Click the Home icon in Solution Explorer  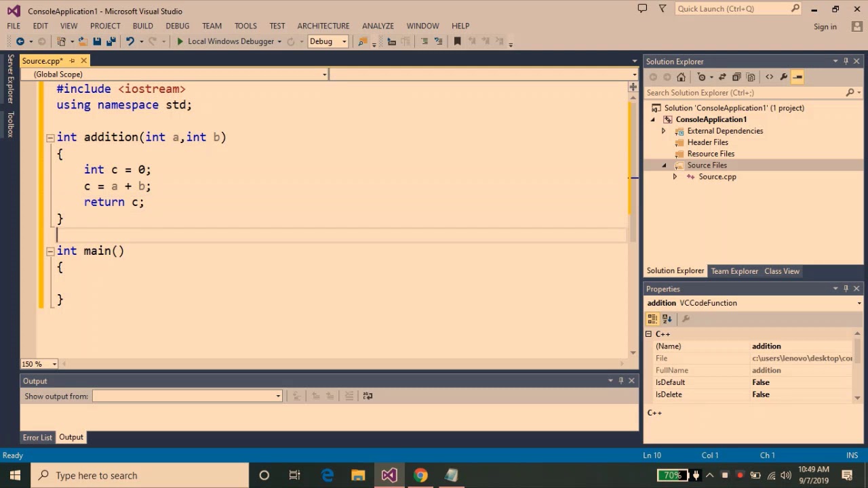pos(682,77)
